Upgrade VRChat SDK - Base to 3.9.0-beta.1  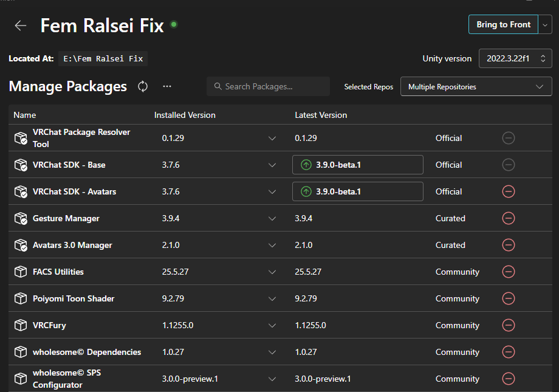[x=357, y=165]
